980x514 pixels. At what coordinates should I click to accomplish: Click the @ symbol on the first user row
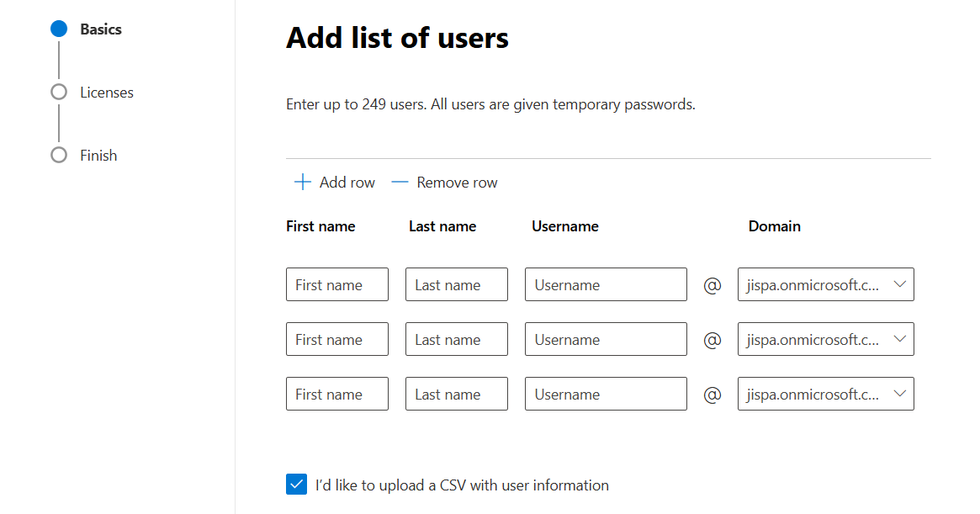712,284
